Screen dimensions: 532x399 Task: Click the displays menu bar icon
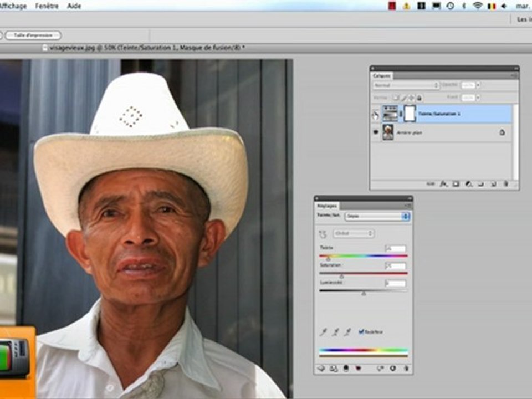436,6
